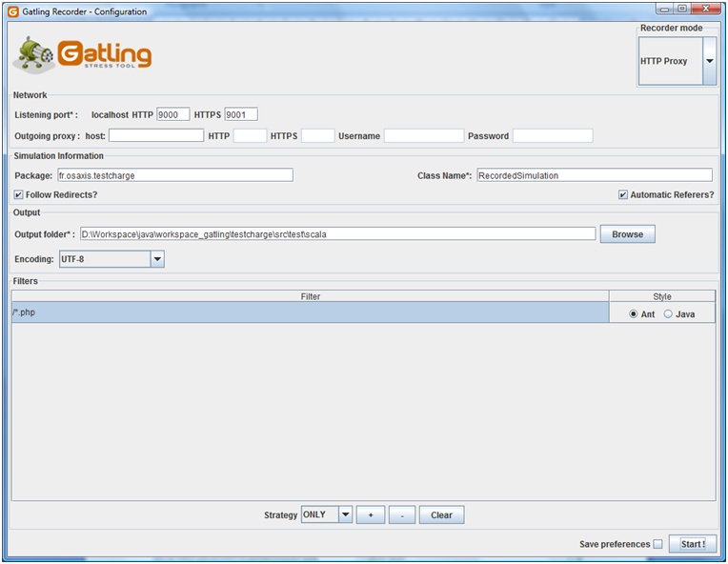Click the proxy Password field
Screen dimensions: 728x564
553,135
